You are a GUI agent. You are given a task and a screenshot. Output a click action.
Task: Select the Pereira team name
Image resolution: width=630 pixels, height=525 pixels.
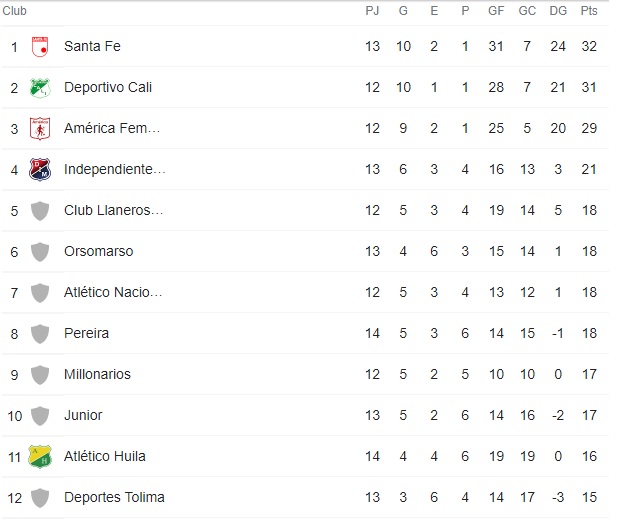87,333
